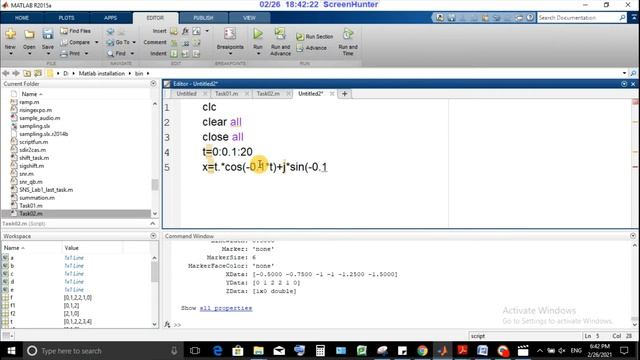Switch to the APPS ribbon tab
This screenshot has height=360, width=640.
pyautogui.click(x=110, y=18)
